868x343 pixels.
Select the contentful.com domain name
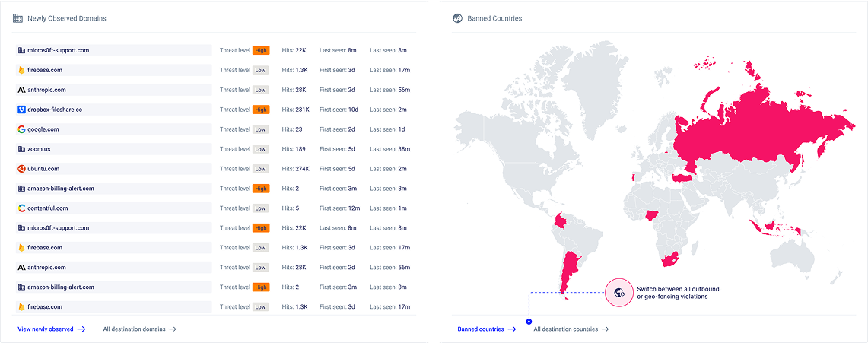pos(48,208)
